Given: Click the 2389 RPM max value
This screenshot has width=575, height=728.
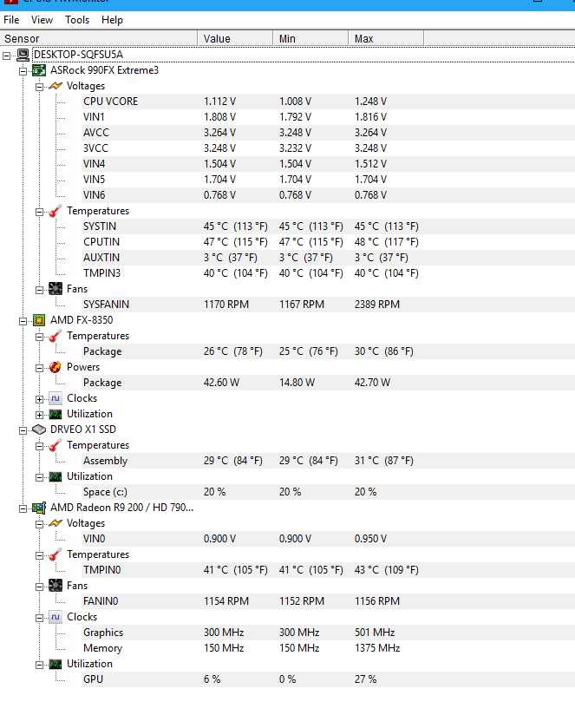Looking at the screenshot, I should click(377, 305).
